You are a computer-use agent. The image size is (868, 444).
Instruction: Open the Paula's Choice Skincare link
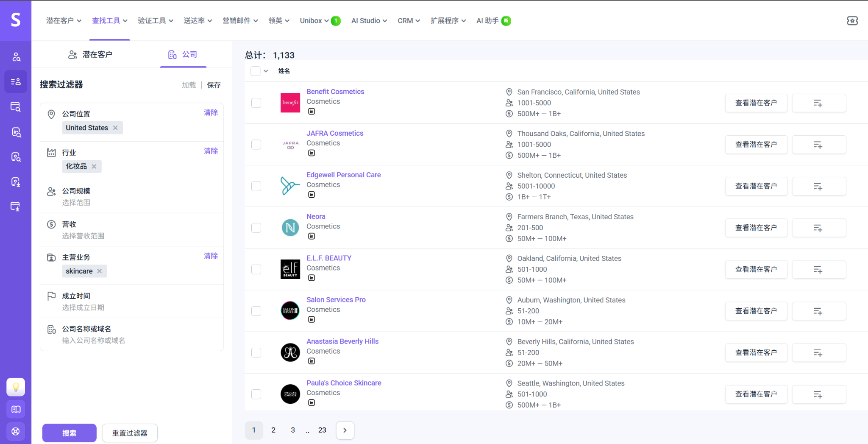click(344, 383)
